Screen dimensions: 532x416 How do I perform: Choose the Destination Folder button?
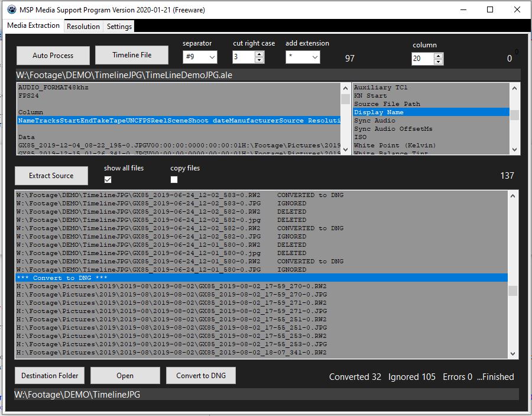tap(50, 376)
